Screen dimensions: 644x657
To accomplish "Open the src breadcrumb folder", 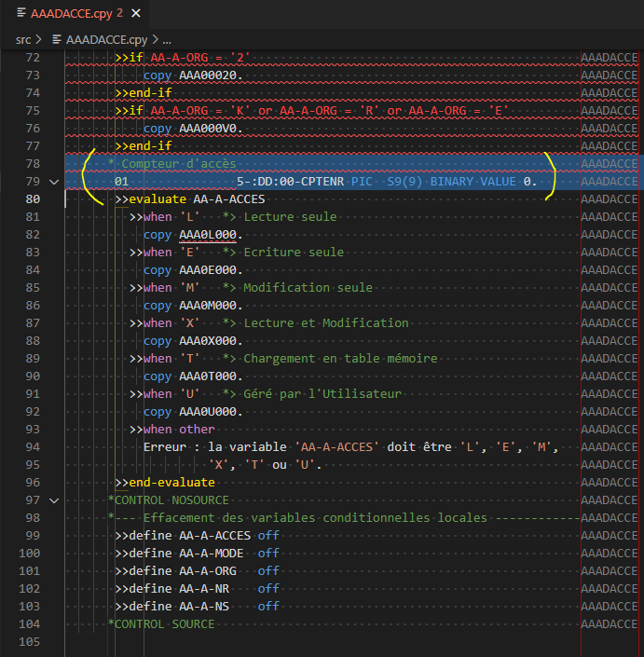I will (x=23, y=40).
